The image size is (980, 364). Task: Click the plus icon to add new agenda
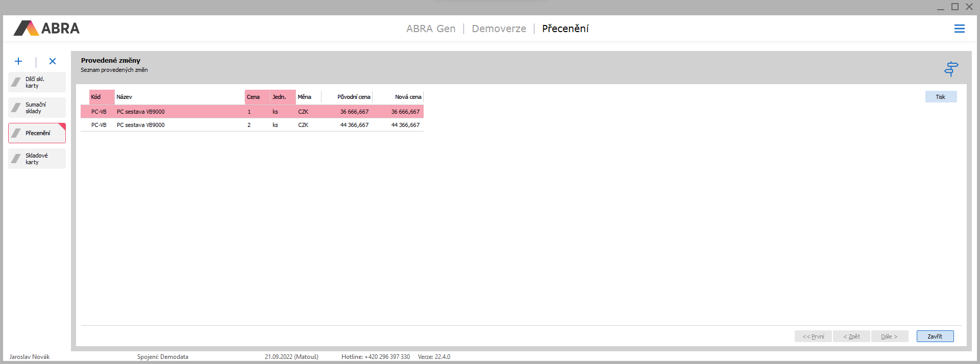pos(18,61)
